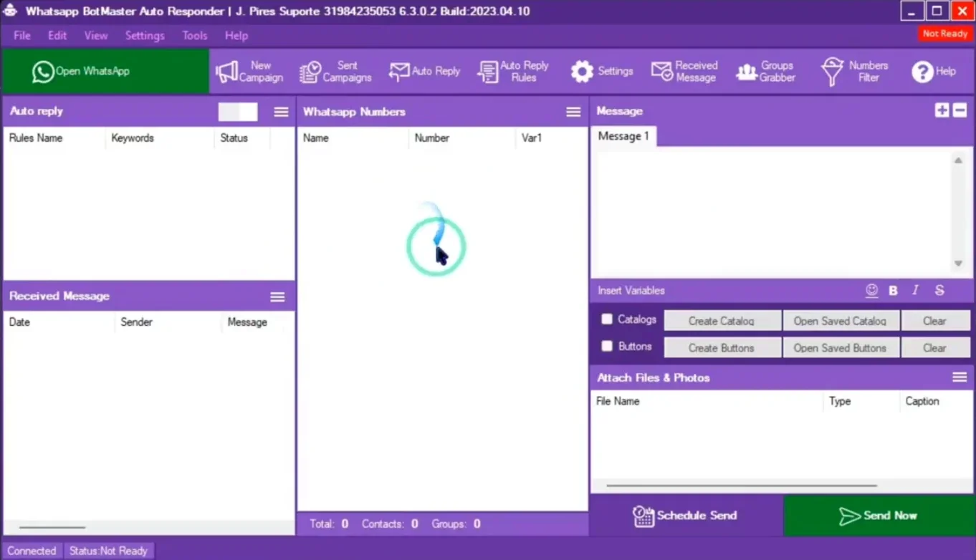This screenshot has height=560, width=976.
Task: Remove a message with minus icon
Action: point(960,110)
